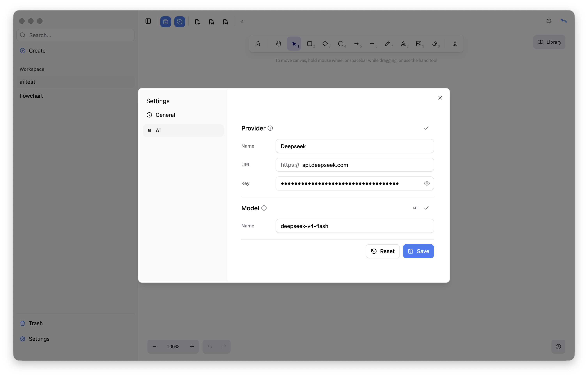The width and height of the screenshot is (588, 377).
Task: Click the Provider info icon
Action: point(270,128)
